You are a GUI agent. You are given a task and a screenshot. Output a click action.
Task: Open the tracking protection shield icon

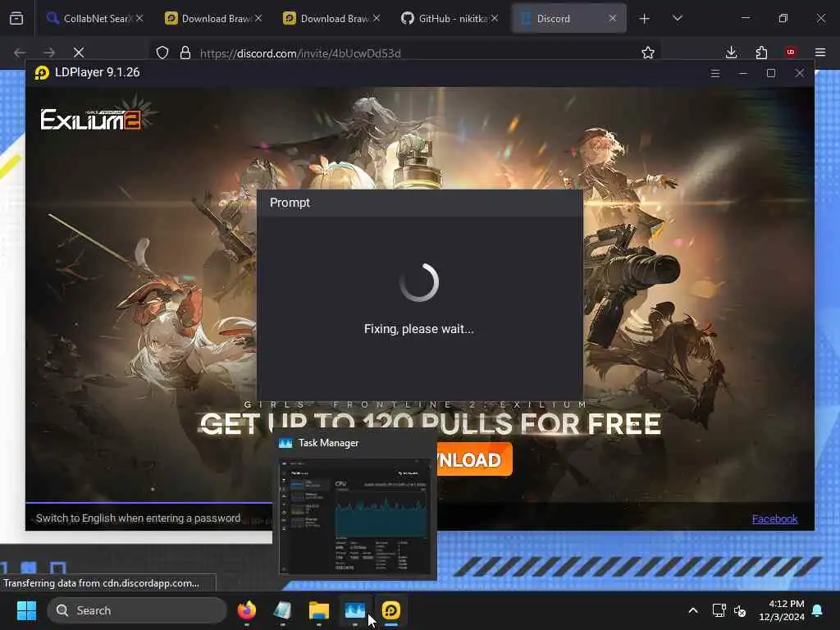(x=162, y=52)
